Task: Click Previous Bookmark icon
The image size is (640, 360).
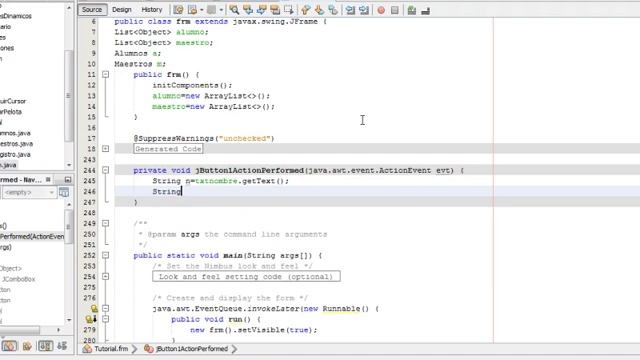Action: tap(305, 10)
